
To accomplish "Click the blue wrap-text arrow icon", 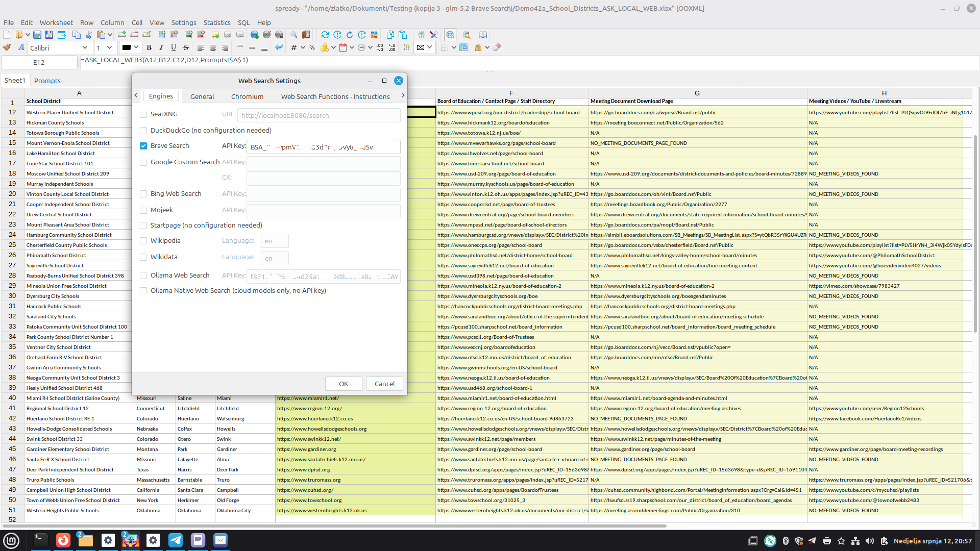I will pos(279,47).
